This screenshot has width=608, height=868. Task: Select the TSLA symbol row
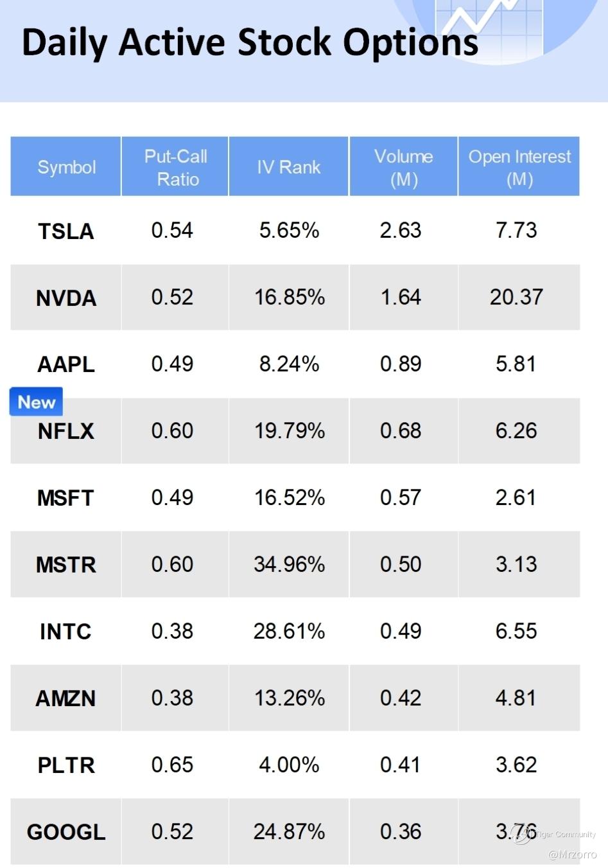pyautogui.click(x=66, y=231)
